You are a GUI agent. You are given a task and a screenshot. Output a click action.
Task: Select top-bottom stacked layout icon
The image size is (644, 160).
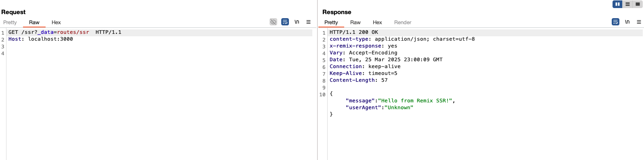click(x=627, y=4)
